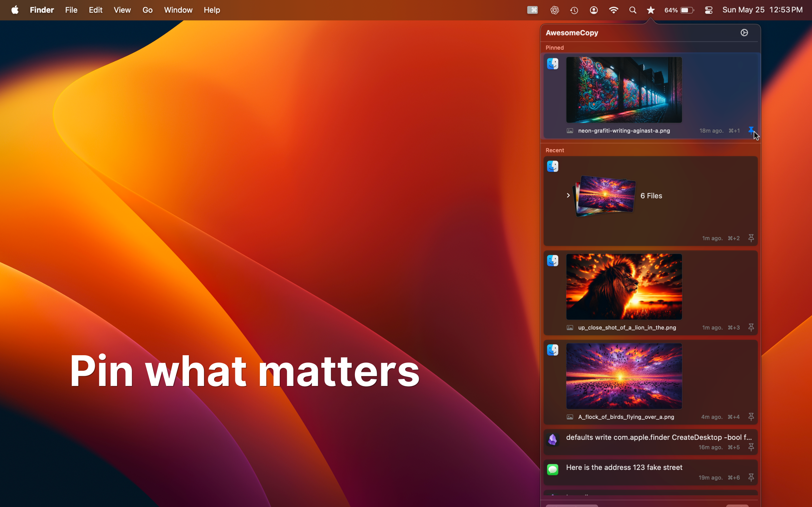The height and width of the screenshot is (507, 812).
Task: Pin the flock of birds image
Action: [x=751, y=416]
